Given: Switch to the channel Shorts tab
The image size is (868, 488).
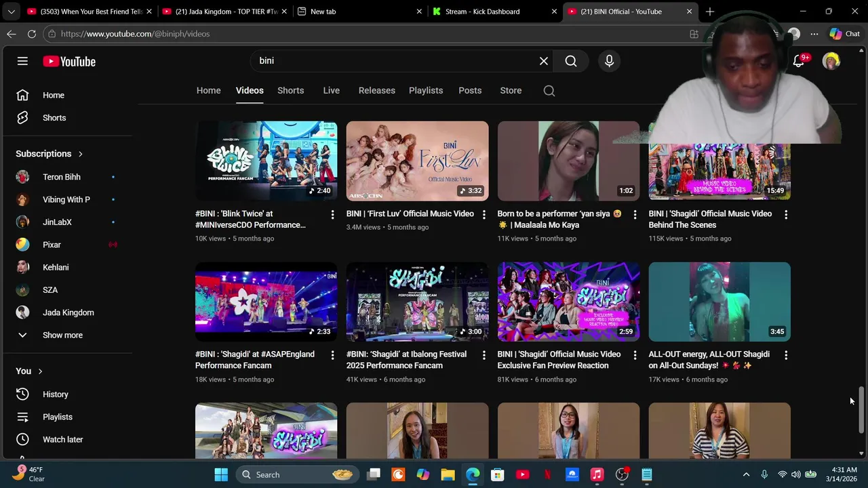Looking at the screenshot, I should point(290,91).
